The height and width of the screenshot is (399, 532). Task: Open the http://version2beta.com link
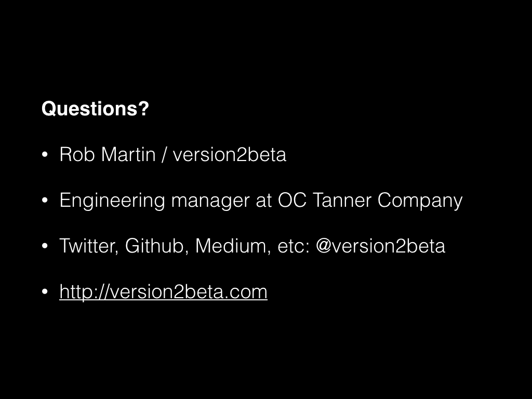click(163, 291)
